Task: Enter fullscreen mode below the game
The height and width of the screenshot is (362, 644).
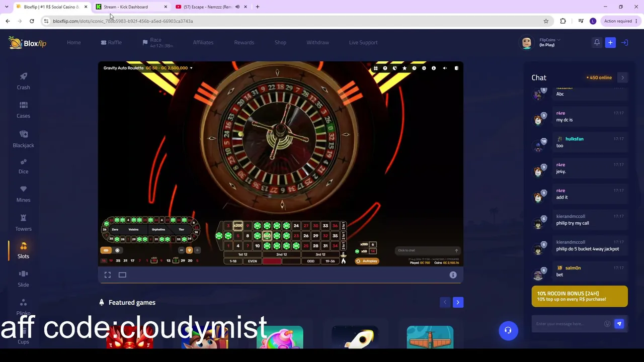Action: pyautogui.click(x=108, y=275)
